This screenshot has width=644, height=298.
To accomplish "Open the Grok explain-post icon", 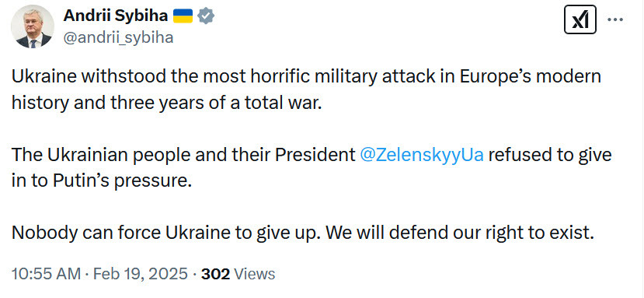I will [x=580, y=19].
